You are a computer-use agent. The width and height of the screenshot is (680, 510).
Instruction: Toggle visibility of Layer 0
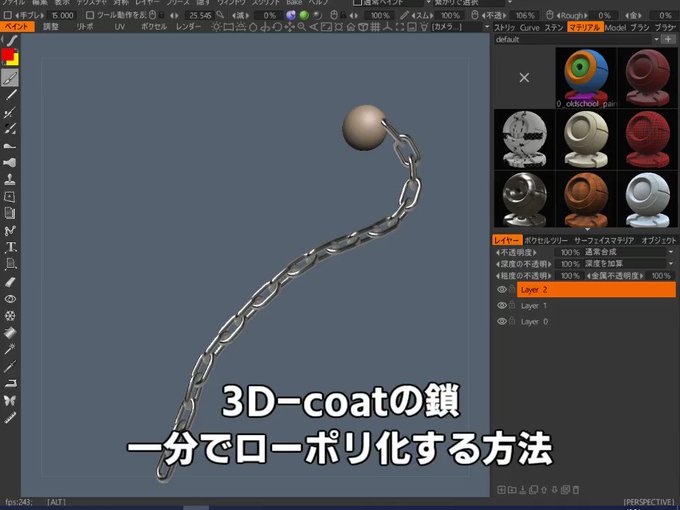click(502, 321)
